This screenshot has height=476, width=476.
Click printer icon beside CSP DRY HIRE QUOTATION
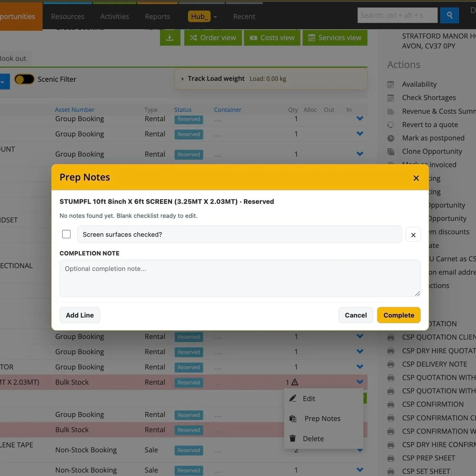(x=391, y=351)
